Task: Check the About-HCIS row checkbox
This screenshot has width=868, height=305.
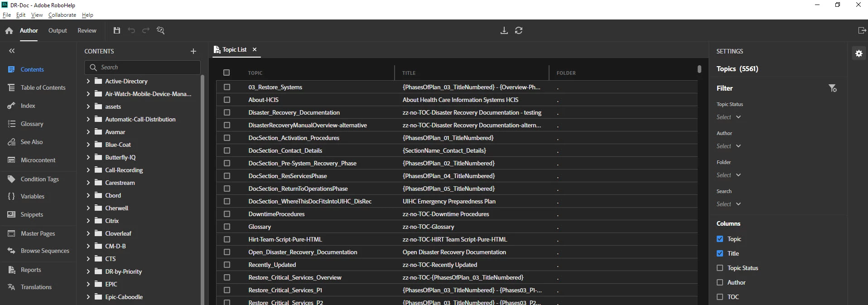Action: point(227,100)
